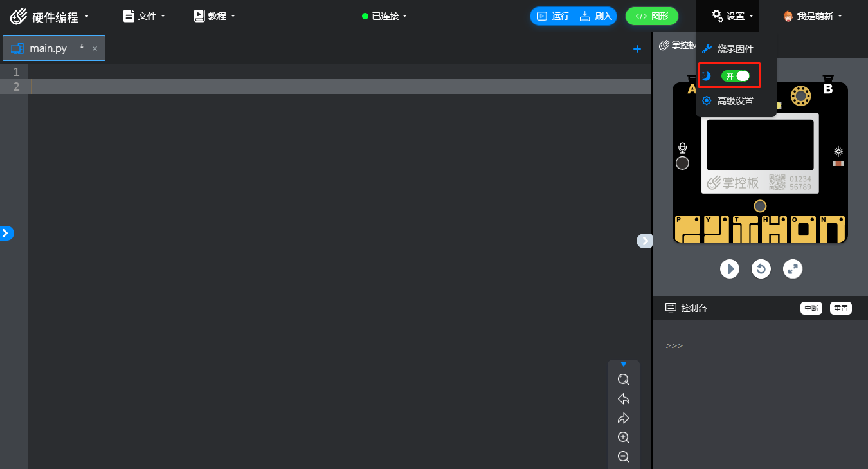Open the 已连接 connection status dropdown
This screenshot has width=868, height=469.
pos(384,16)
